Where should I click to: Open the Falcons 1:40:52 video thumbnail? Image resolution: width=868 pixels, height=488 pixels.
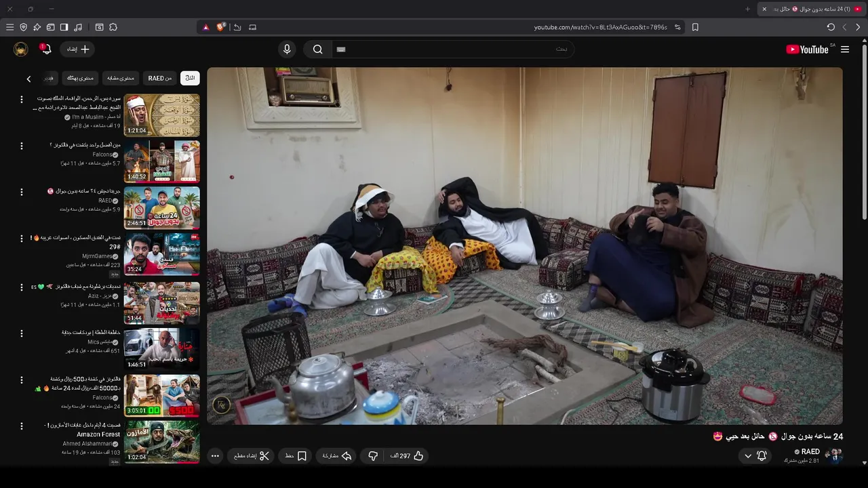[x=161, y=161]
